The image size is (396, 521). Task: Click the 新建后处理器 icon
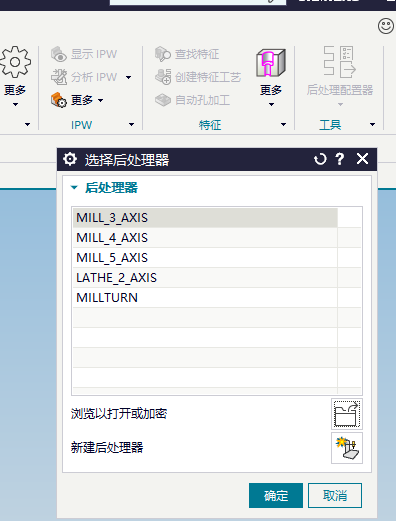click(347, 448)
